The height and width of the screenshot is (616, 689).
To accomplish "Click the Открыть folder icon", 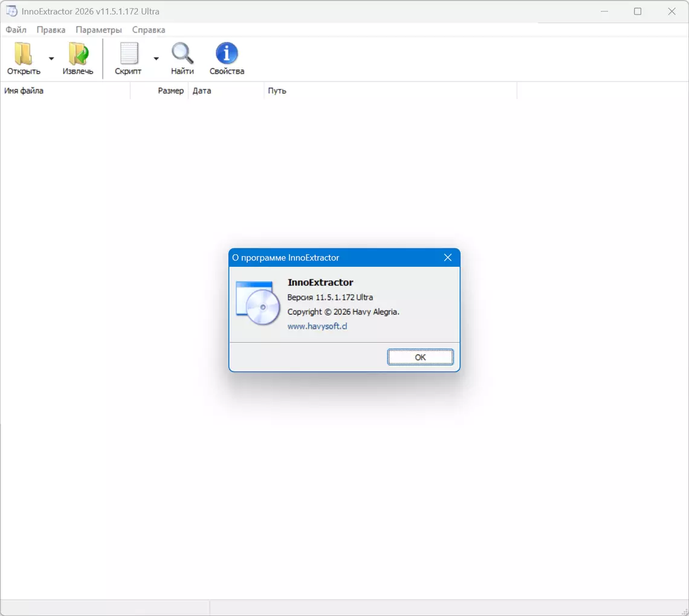I will tap(24, 54).
